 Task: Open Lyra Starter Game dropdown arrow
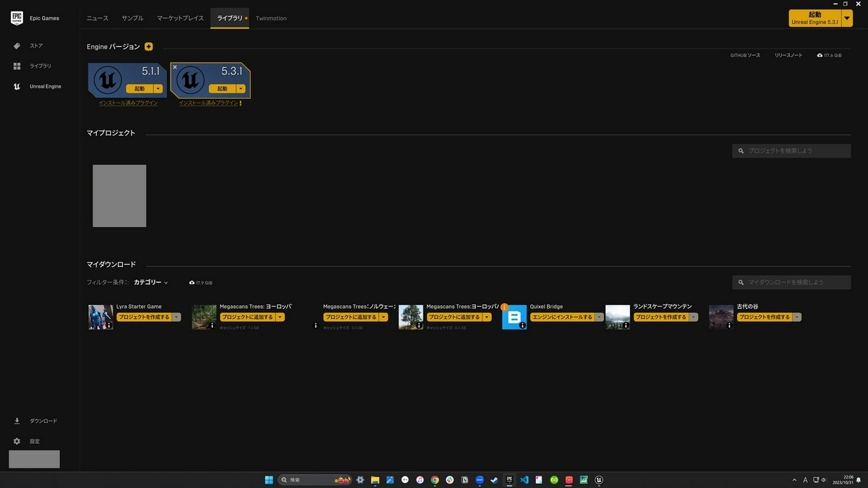[x=176, y=317]
